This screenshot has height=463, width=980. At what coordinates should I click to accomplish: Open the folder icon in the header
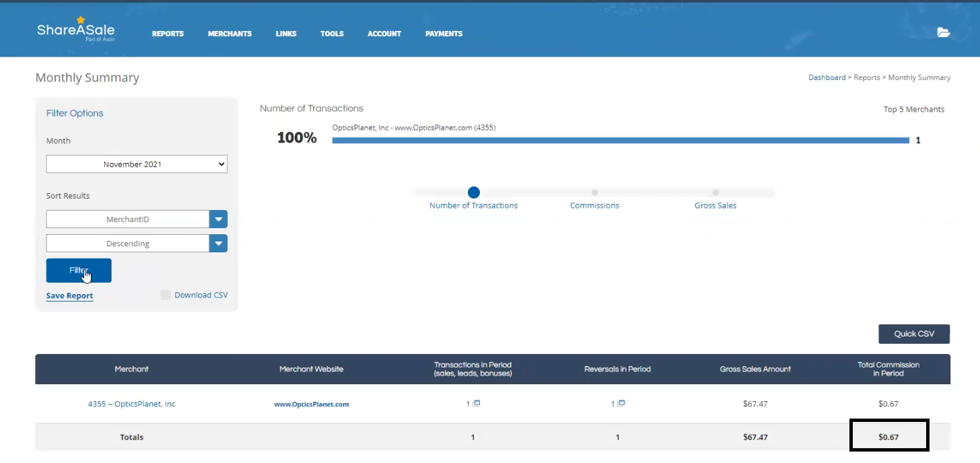click(944, 32)
